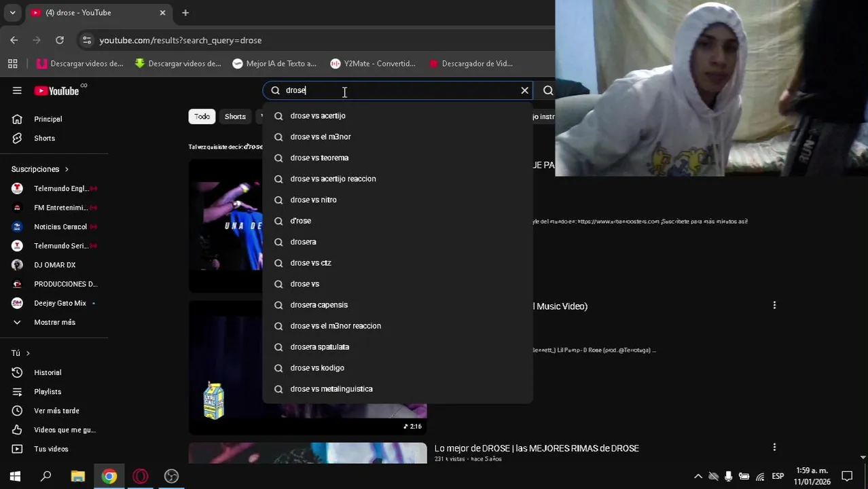View site information icon in address bar
The height and width of the screenshot is (489, 868).
(87, 40)
